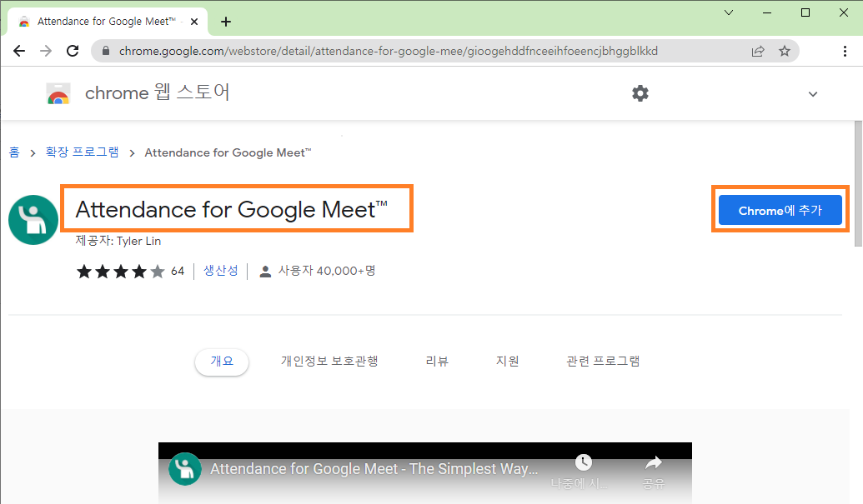This screenshot has width=863, height=504.
Task: Click the Chrome Web Store logo
Action: pos(58,93)
